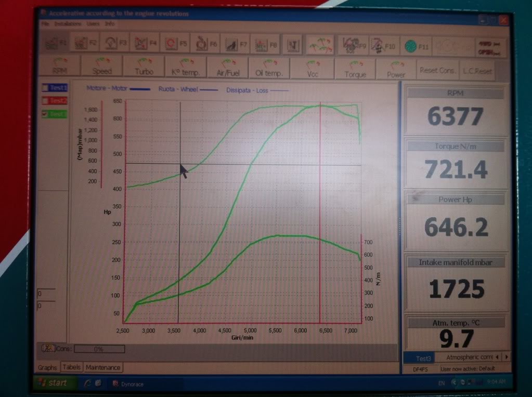This screenshot has height=397, width=532.
Task: Show the Turbo gauge
Action: [144, 68]
